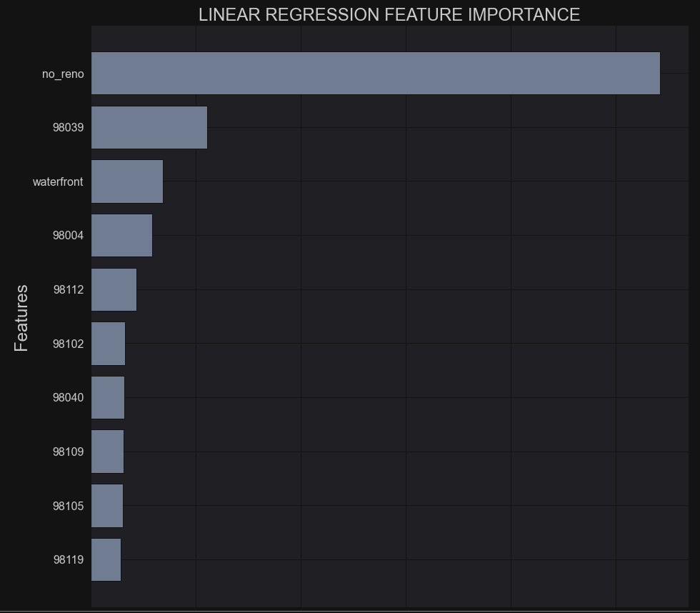
Task: Select the waterfront axis tick label
Action: [58, 182]
